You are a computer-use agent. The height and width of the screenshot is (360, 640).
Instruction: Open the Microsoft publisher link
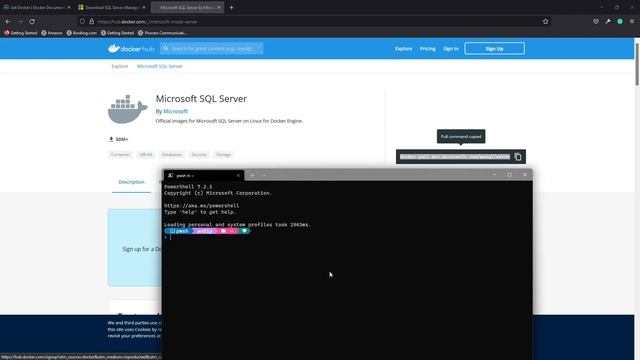[x=176, y=111]
